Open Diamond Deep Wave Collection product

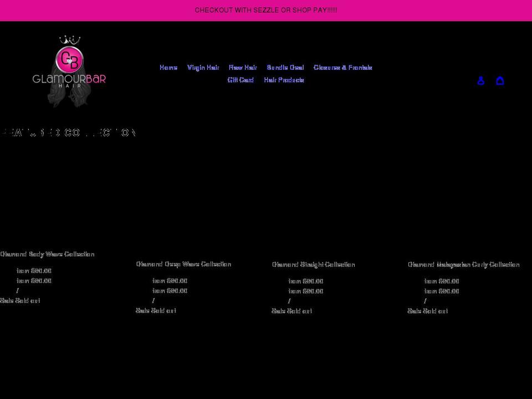(183, 264)
